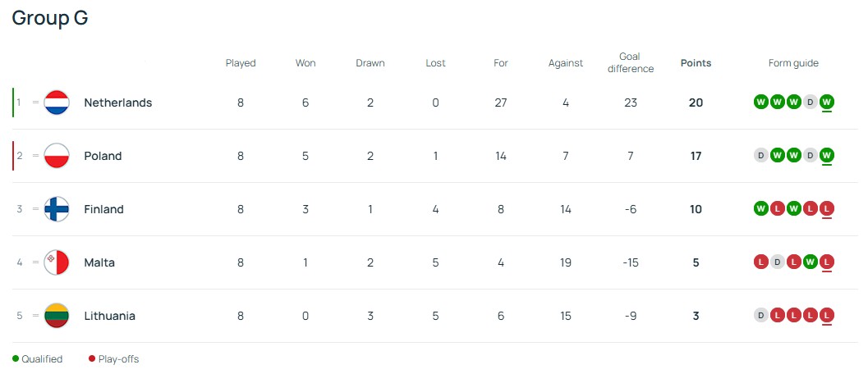Click Poland's first draw form badge

760,156
